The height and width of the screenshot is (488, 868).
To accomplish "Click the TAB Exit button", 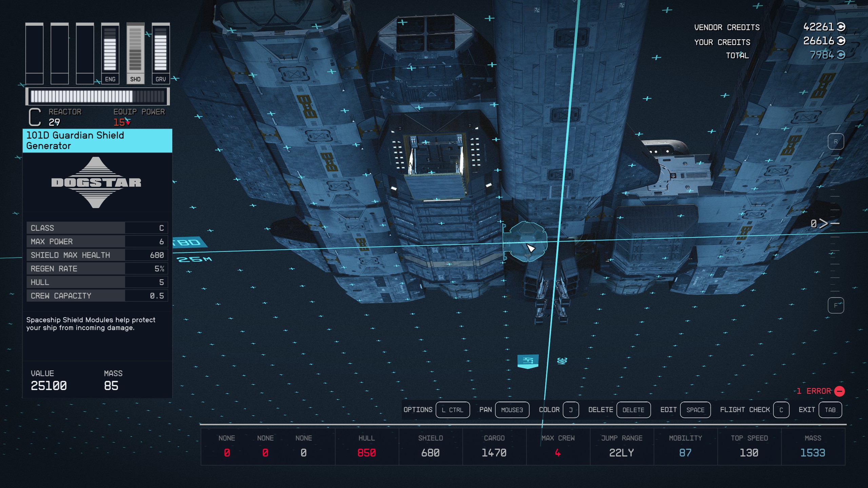I will [830, 410].
